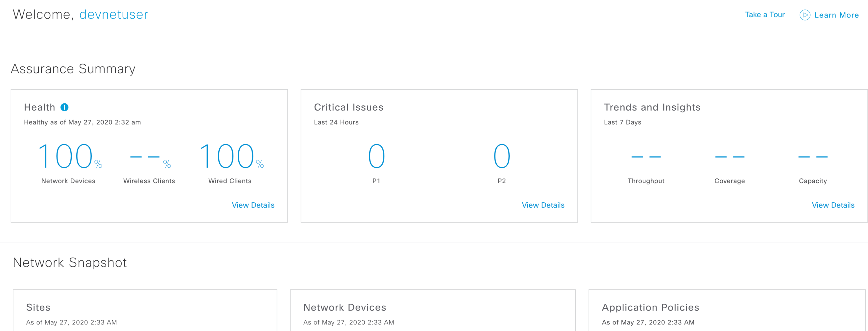Click Take a Tour
Screen dimensions: 868x331
click(765, 14)
